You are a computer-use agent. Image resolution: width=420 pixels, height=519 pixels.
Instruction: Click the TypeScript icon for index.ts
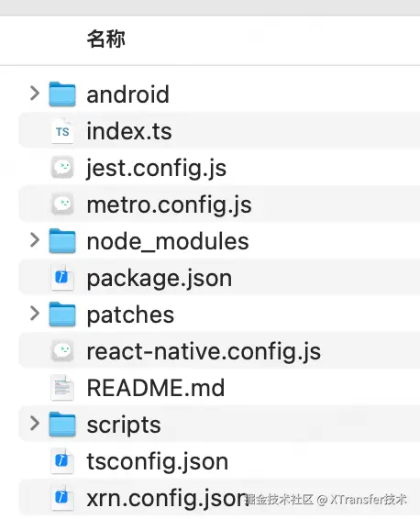(62, 131)
